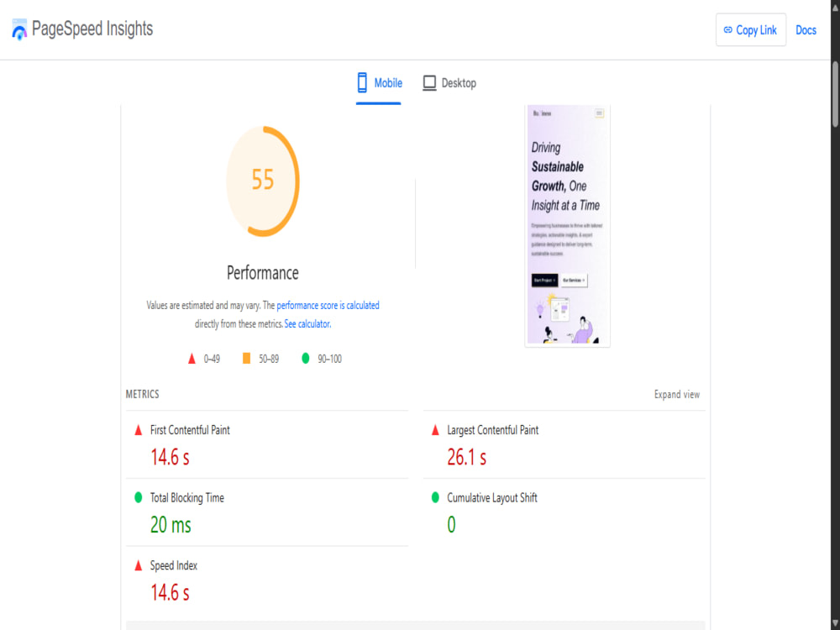This screenshot has height=630, width=840.
Task: Open the 'performance score is calculated' link
Action: (328, 306)
